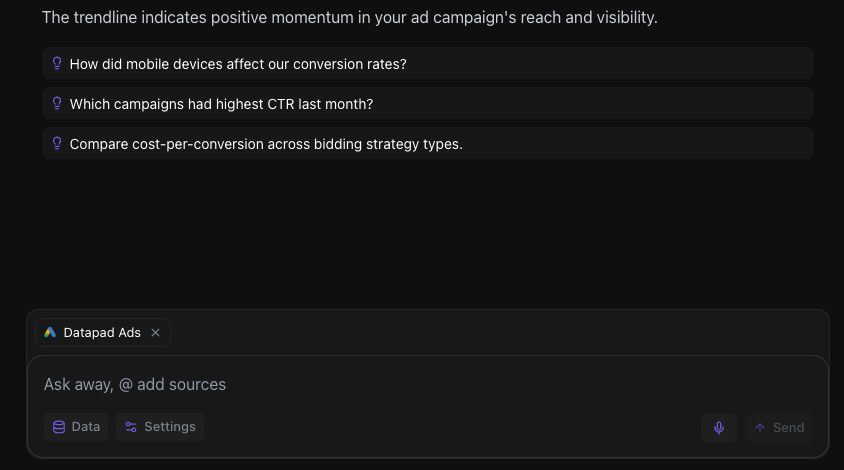The height and width of the screenshot is (470, 844).
Task: Select suggestion about mobile devices conversion rates
Action: [x=427, y=64]
